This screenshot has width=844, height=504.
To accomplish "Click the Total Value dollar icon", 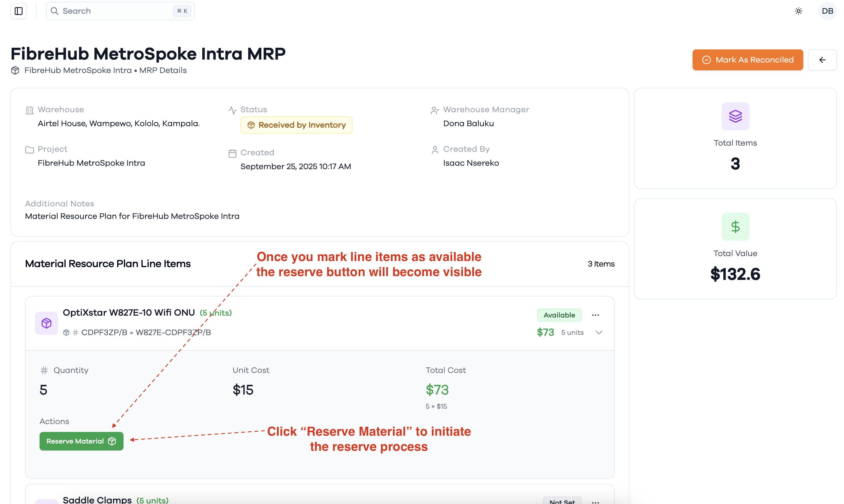I will click(x=735, y=226).
